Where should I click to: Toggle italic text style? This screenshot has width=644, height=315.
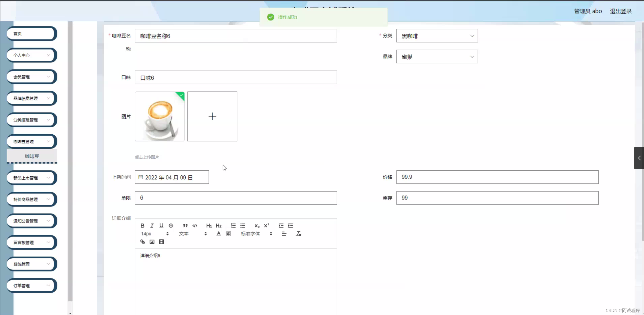(x=152, y=225)
